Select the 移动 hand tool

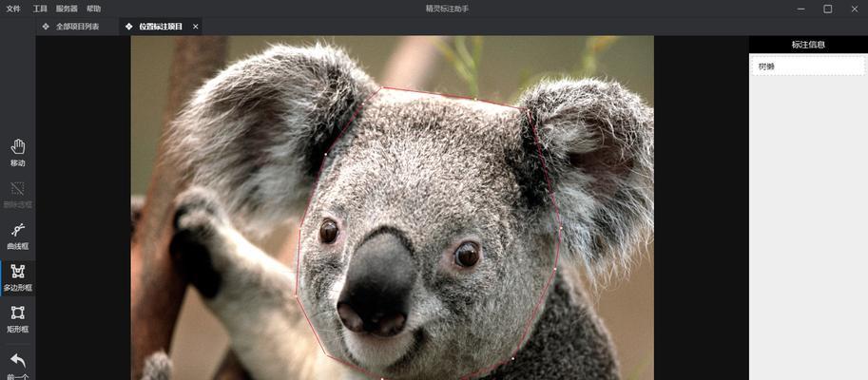(x=18, y=152)
